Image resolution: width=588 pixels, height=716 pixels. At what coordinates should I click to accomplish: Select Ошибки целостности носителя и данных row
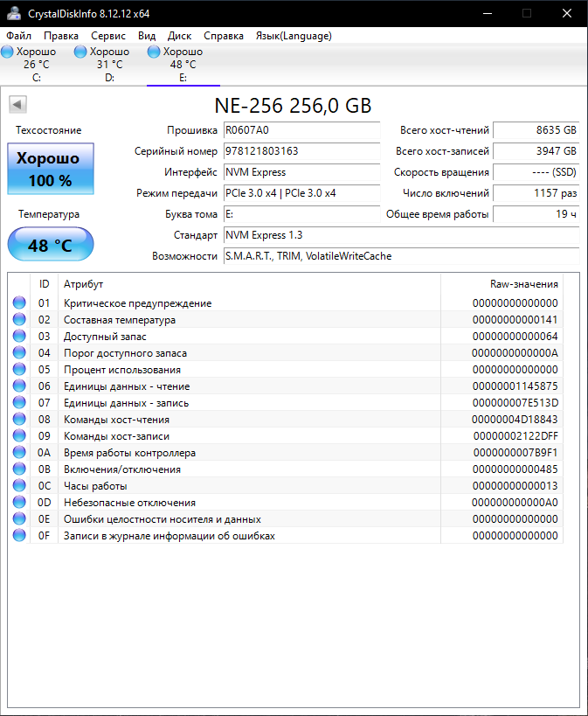[286, 518]
